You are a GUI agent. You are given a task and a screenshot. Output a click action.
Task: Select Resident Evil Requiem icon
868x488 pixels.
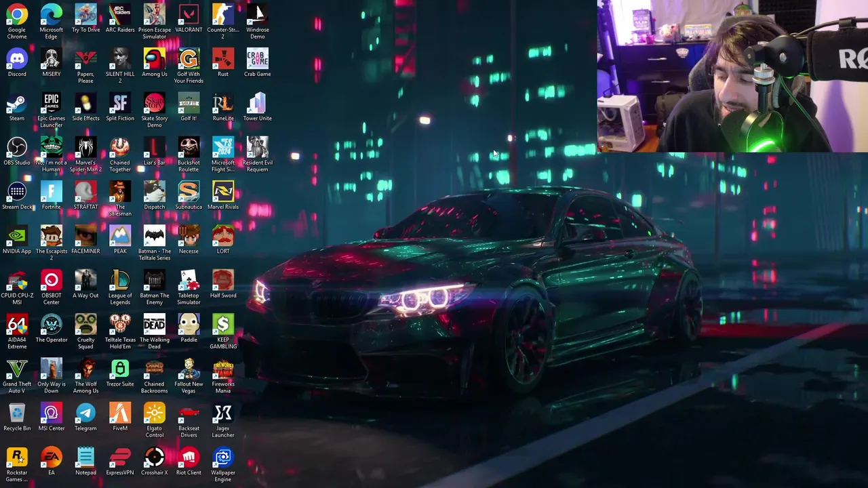tap(258, 147)
